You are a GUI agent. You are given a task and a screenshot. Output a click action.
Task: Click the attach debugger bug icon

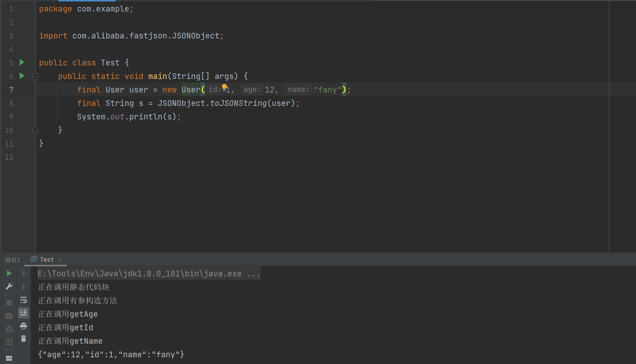(x=9, y=329)
